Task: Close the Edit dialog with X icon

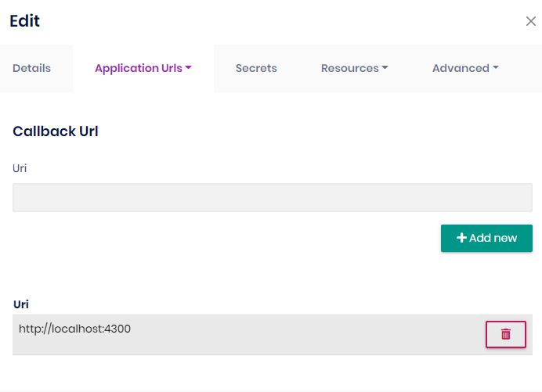Action: point(530,21)
